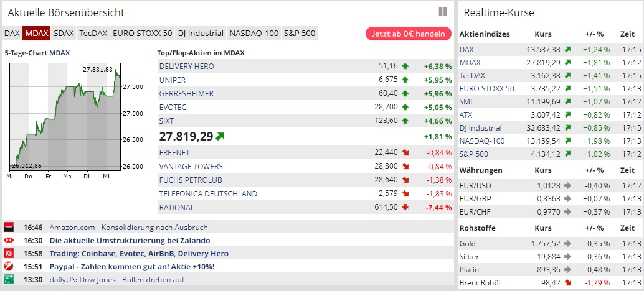Viewport: 644px width, 291px height.
Task: Pause the auto-updating market overview
Action: [x=443, y=12]
